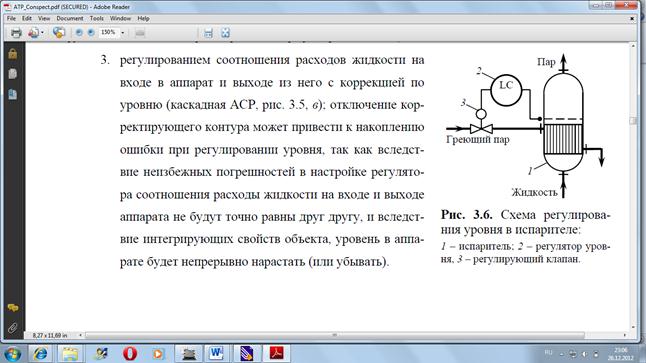Open the View menu
The height and width of the screenshot is (363, 646).
[x=44, y=19]
